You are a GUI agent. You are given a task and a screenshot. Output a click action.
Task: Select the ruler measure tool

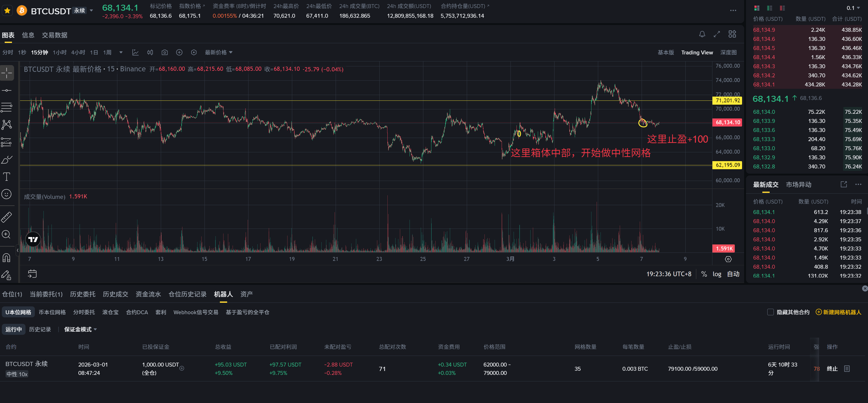(x=7, y=217)
